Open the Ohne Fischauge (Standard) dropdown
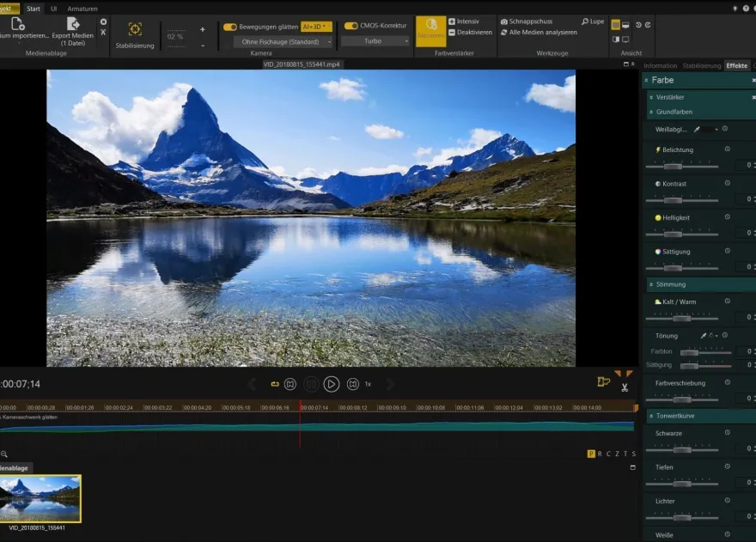 [x=283, y=42]
